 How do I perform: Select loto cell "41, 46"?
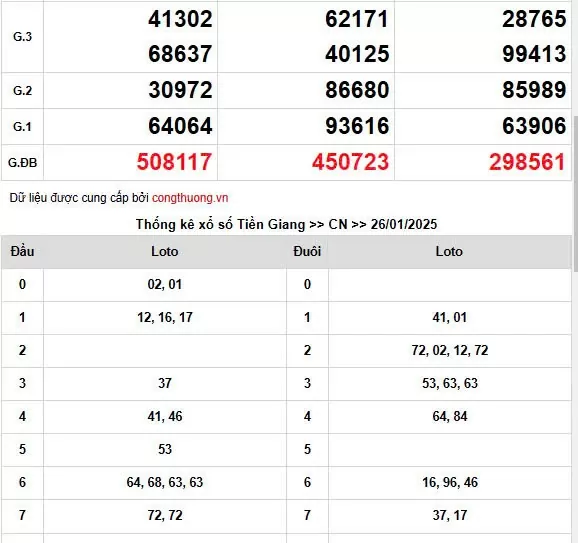165,417
